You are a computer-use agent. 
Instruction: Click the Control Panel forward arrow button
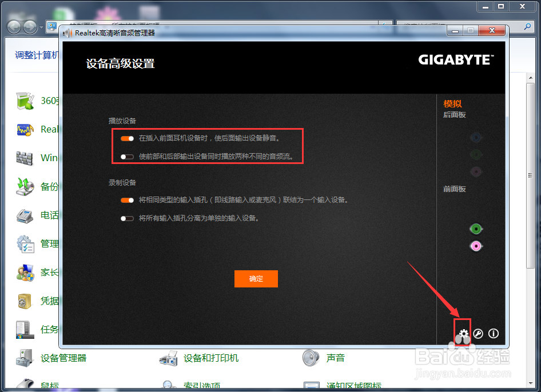30,27
